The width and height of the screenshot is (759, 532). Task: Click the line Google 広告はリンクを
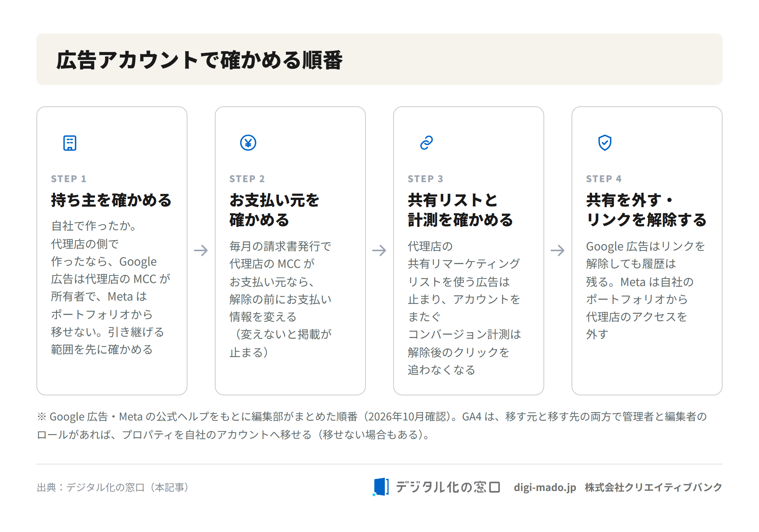tap(646, 246)
